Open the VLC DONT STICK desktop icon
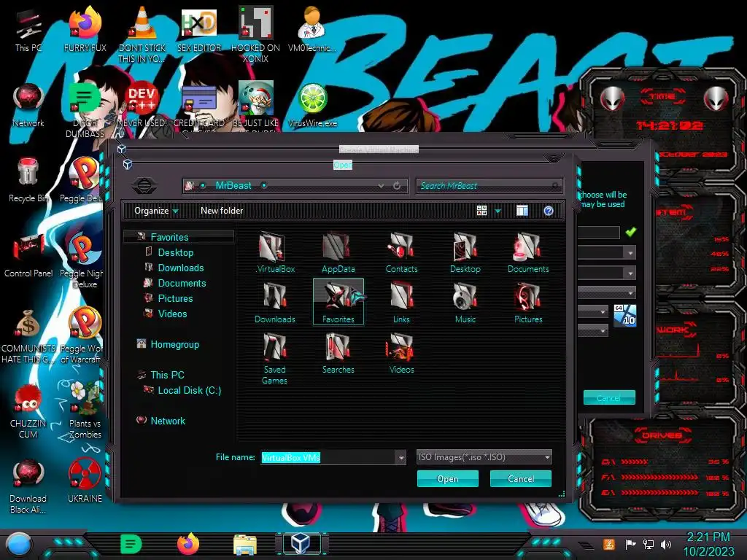The image size is (747, 560). 142,35
